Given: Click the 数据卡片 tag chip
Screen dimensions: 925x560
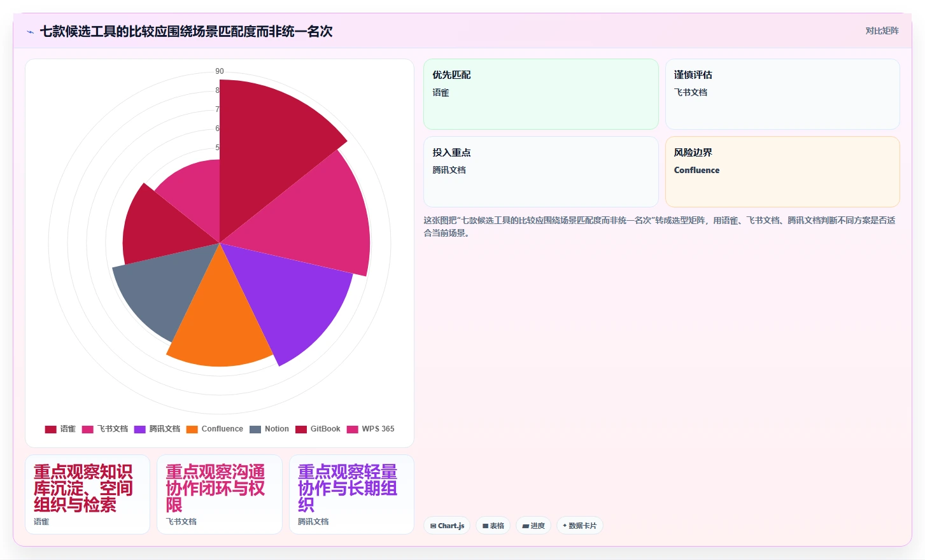Looking at the screenshot, I should [x=580, y=526].
